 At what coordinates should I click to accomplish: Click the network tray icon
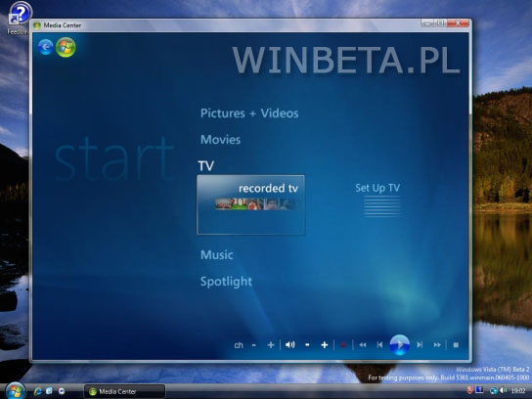pyautogui.click(x=494, y=391)
